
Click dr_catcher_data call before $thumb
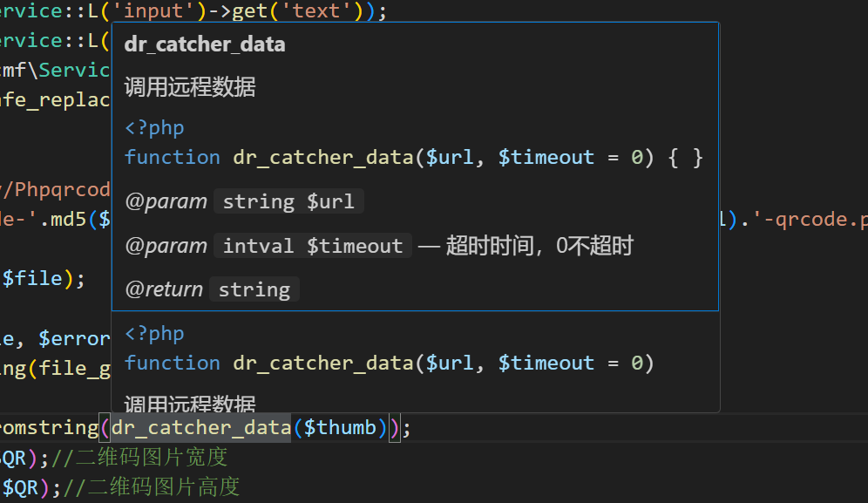[x=200, y=428]
